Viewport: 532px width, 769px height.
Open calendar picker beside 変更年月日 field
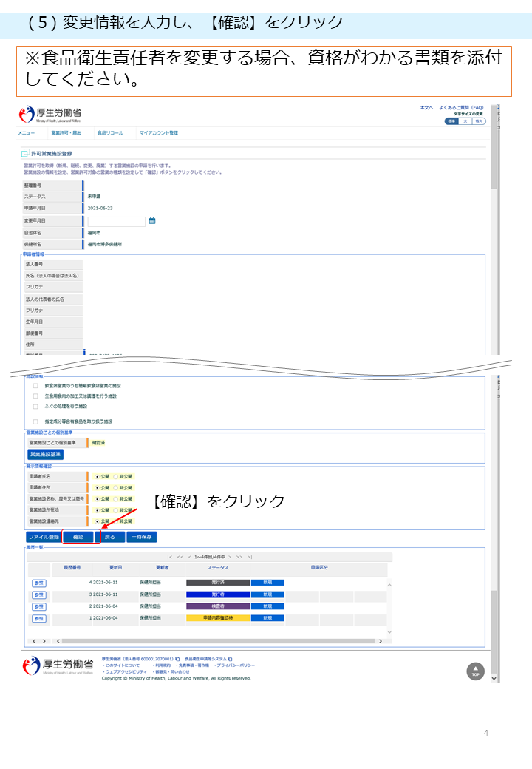click(152, 220)
